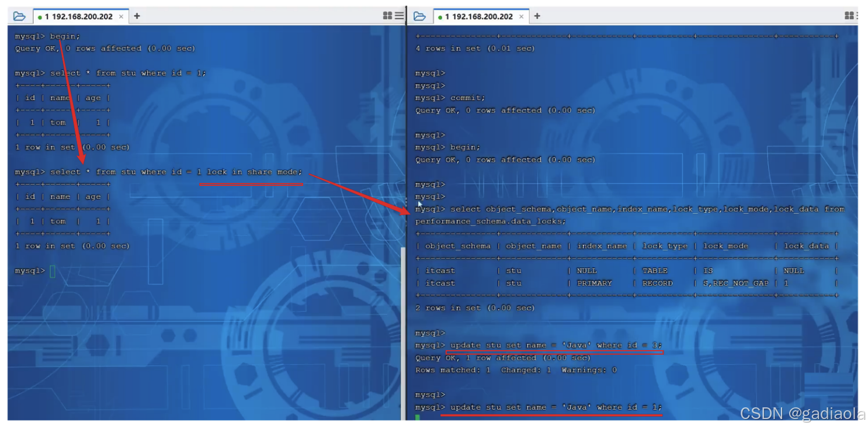Add a new tab in left pane
868x429 pixels.
pos(137,16)
